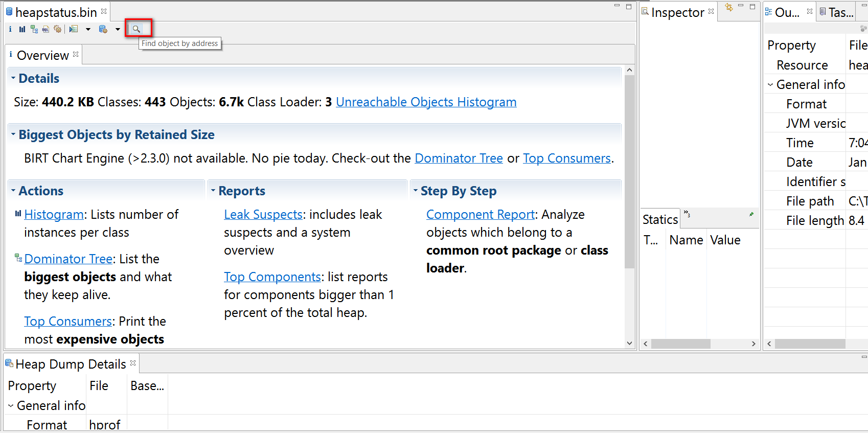Click Outline horizontal scrollbar left arrow
Viewport: 868px width, 433px height.
[769, 344]
